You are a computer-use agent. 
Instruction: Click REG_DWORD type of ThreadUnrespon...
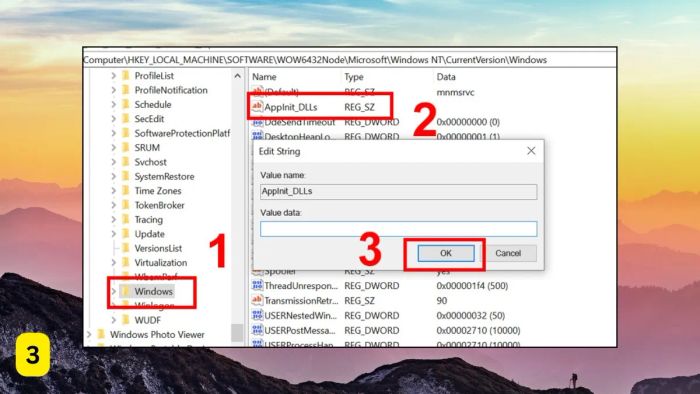[x=371, y=286]
